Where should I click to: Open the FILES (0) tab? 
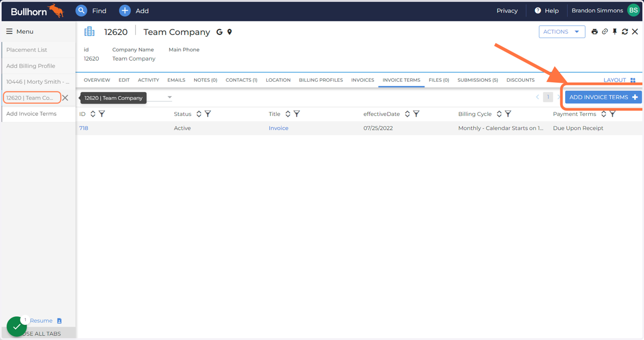click(x=439, y=80)
